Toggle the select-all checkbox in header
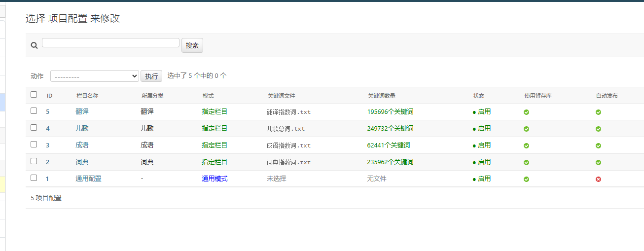 tap(34, 95)
